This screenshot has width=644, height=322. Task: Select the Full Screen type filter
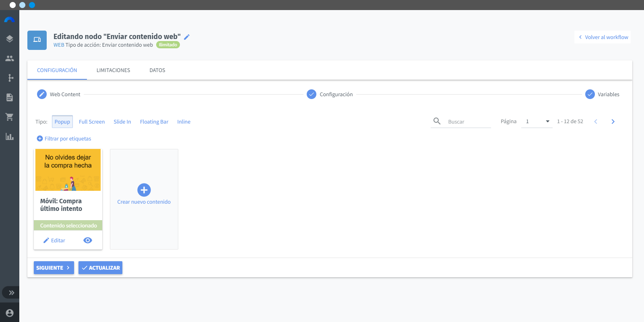pyautogui.click(x=92, y=122)
